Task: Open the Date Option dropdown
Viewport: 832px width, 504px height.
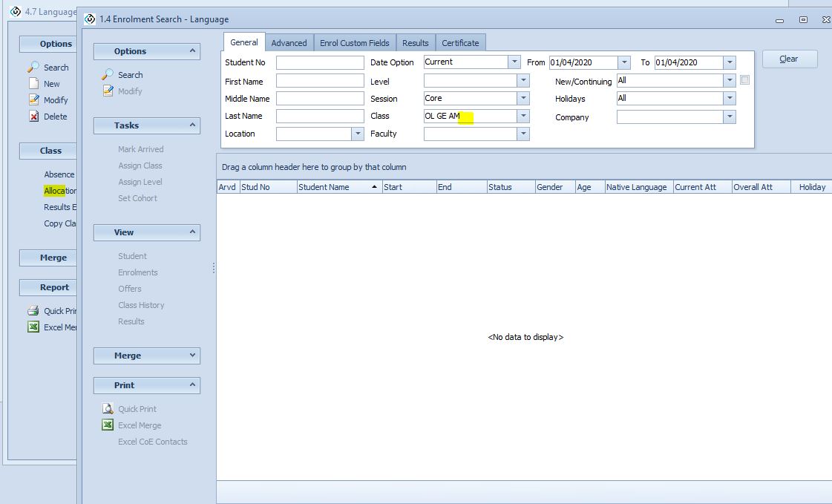Action: click(514, 62)
